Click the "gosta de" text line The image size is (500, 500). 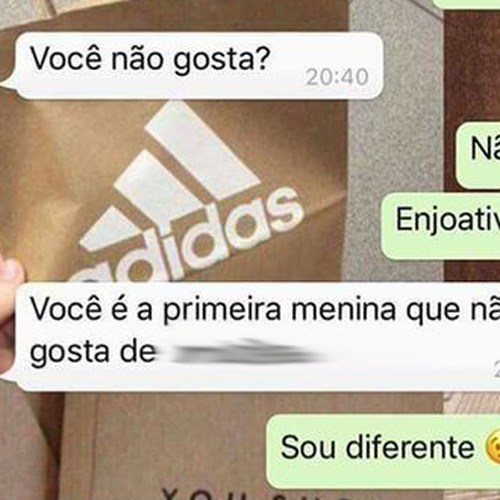[93, 353]
